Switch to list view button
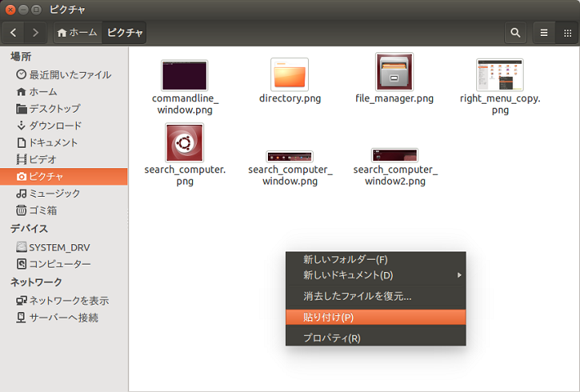Viewport: 580px width, 392px height. point(544,33)
